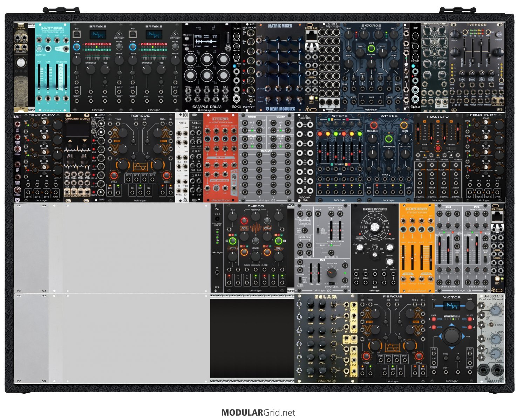
Task: Click the Waves red FREQUENCY knob
Action: pyautogui.click(x=374, y=125)
